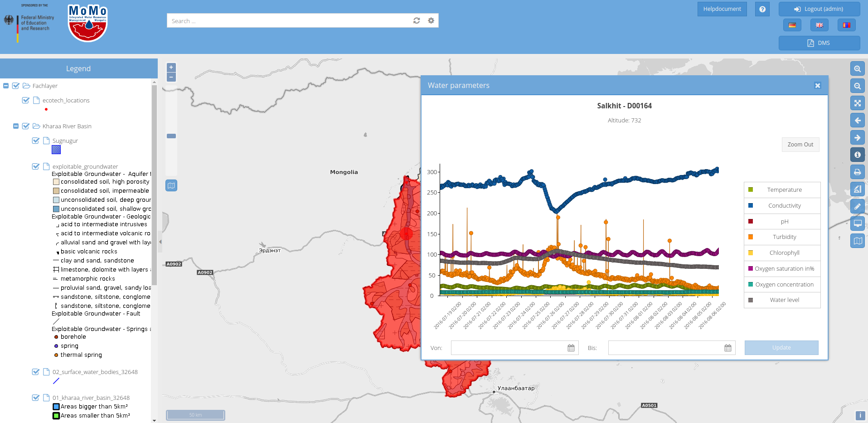Toggle 02_surface_water_bodies_32648 checkbox
The width and height of the screenshot is (868, 423).
click(x=36, y=372)
